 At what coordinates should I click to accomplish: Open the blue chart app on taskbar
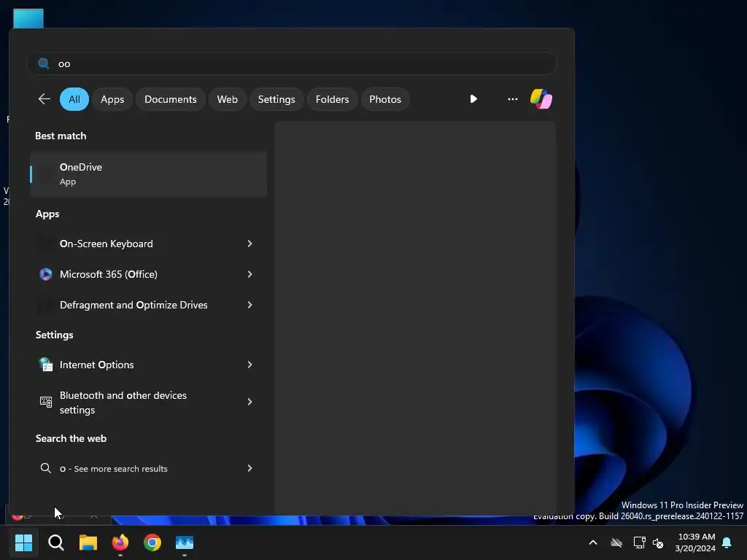[185, 542]
